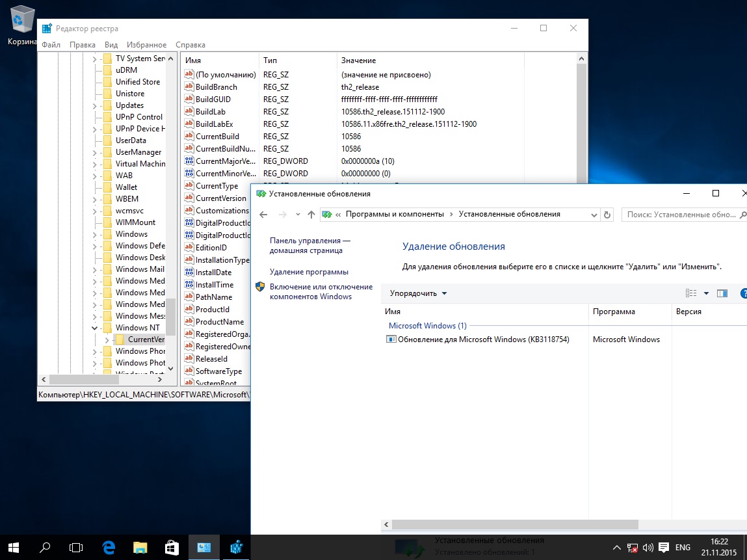The width and height of the screenshot is (747, 560).
Task: Open taskbar search magnifier
Action: click(x=45, y=548)
